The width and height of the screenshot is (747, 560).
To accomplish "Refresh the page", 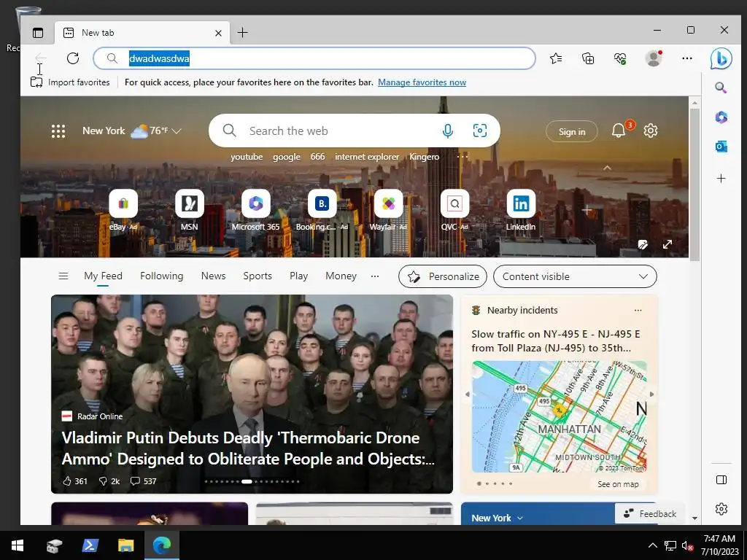I will click(73, 58).
